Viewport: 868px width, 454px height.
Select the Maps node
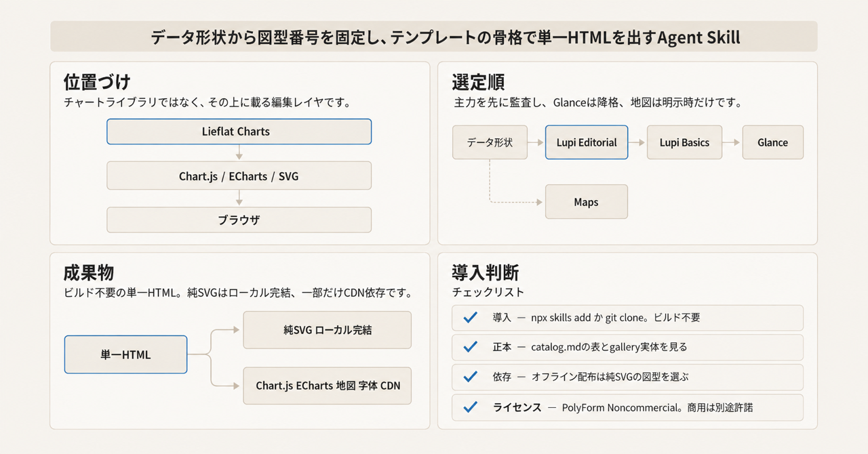coord(587,202)
